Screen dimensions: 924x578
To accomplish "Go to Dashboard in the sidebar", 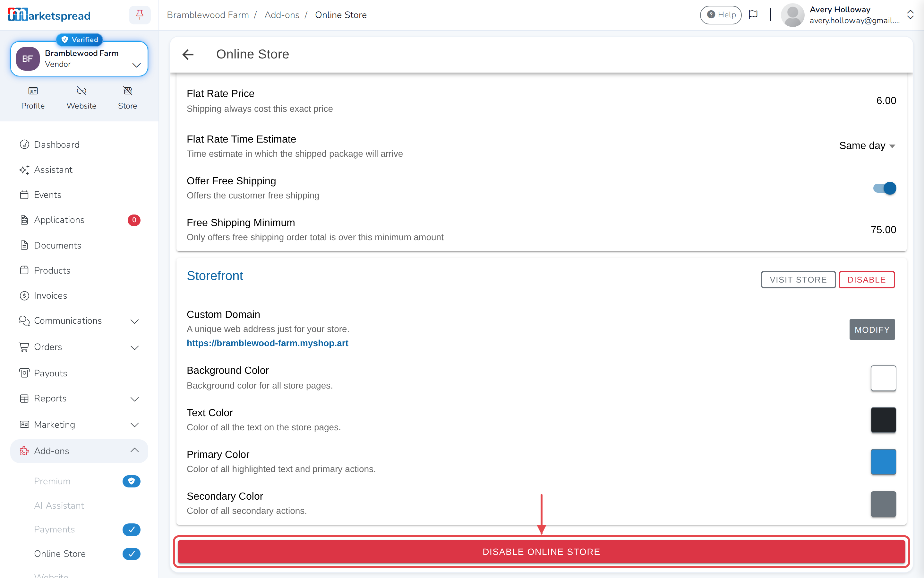I will tap(80, 144).
